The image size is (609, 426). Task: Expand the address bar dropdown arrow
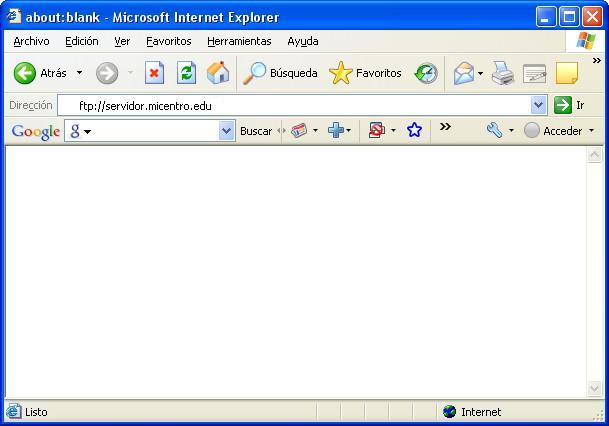539,105
